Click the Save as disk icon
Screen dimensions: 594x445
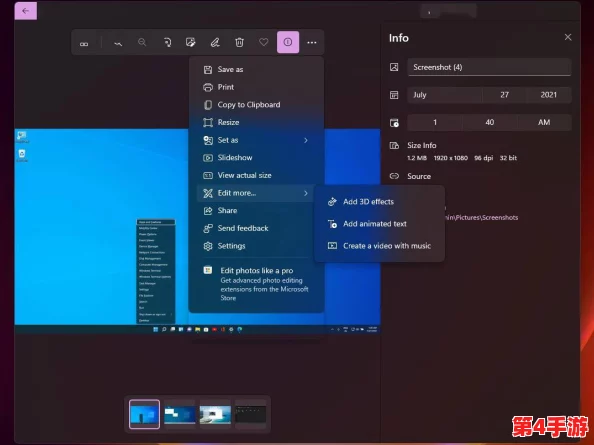(208, 70)
